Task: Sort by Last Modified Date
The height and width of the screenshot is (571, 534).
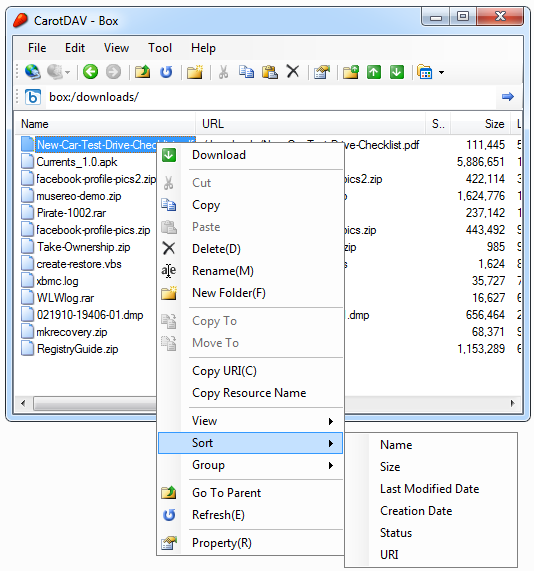Action: 431,489
